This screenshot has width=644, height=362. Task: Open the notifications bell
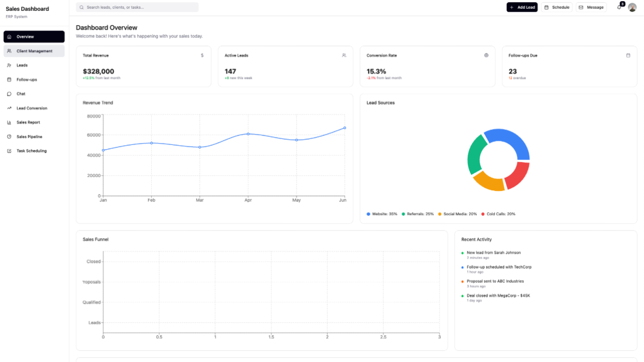coord(619,7)
